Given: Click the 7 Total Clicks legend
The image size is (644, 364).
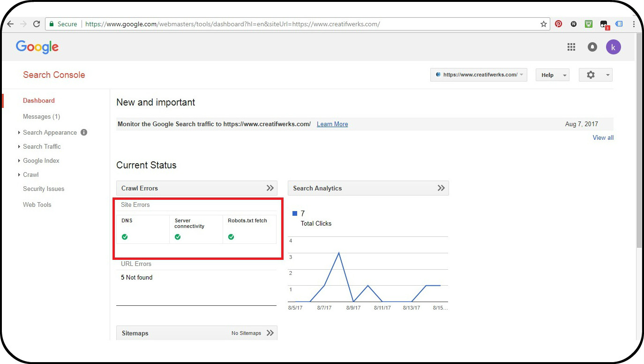Looking at the screenshot, I should (x=312, y=218).
